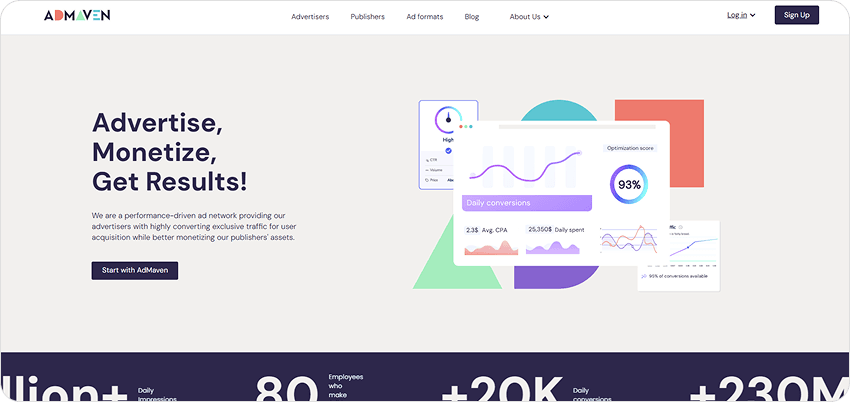Visit the Blog link
Viewport: 850px width, 403px height.
(472, 17)
